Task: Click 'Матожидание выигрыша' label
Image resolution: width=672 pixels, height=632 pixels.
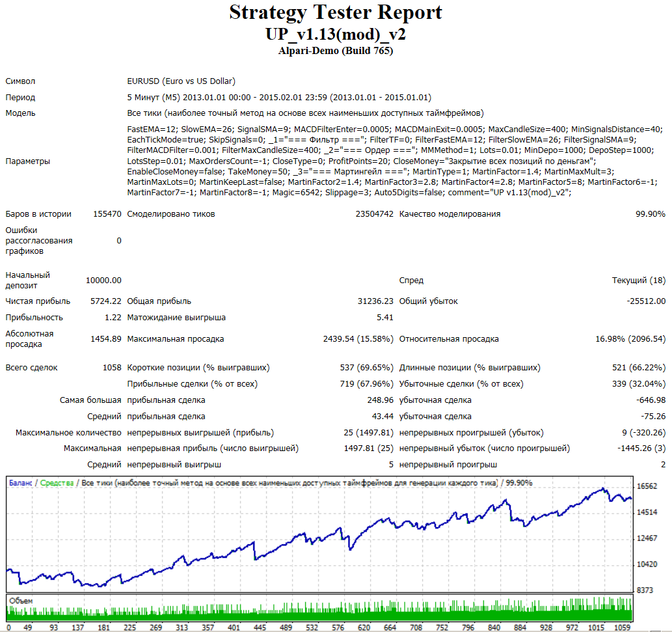Action: 176,318
